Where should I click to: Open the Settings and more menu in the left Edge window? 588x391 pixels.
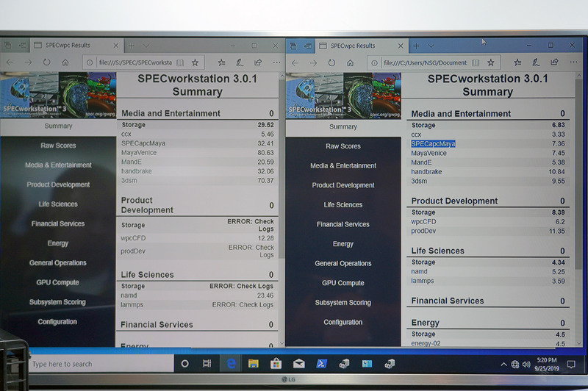pos(276,62)
